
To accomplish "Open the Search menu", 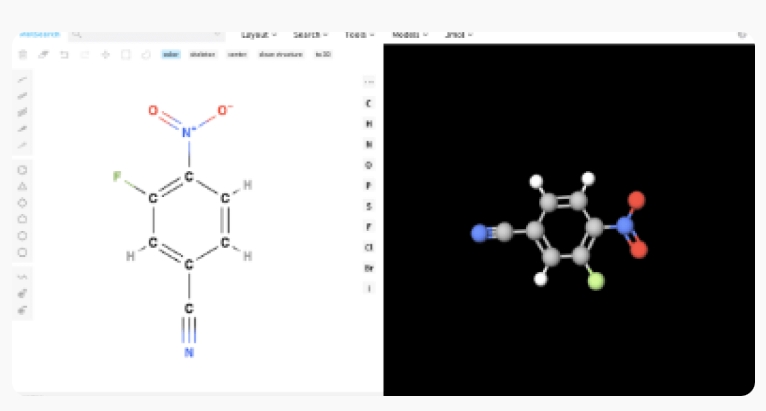I will pos(310,34).
